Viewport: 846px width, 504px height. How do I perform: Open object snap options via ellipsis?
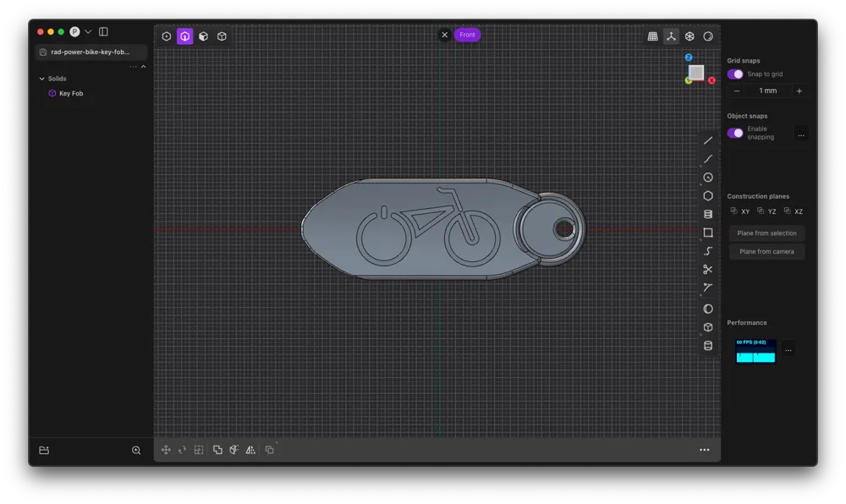click(800, 134)
